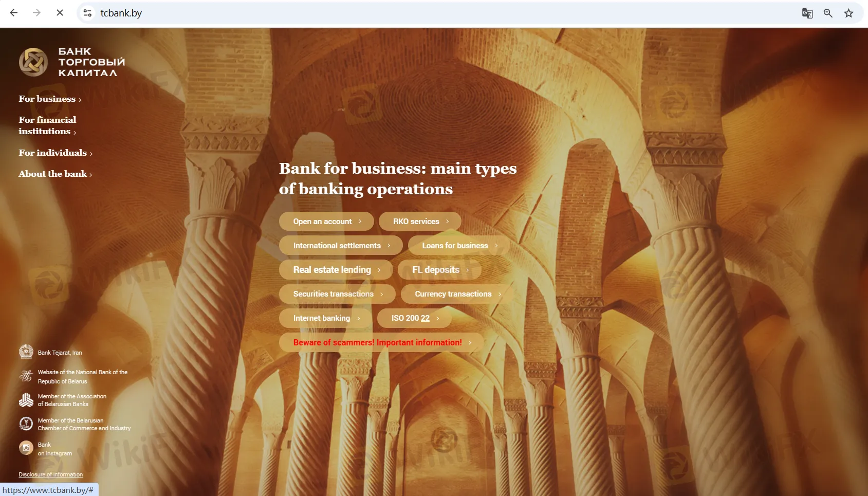Screen dimensions: 868x496
Task: Expand the For individuals menu
Action: tap(56, 153)
